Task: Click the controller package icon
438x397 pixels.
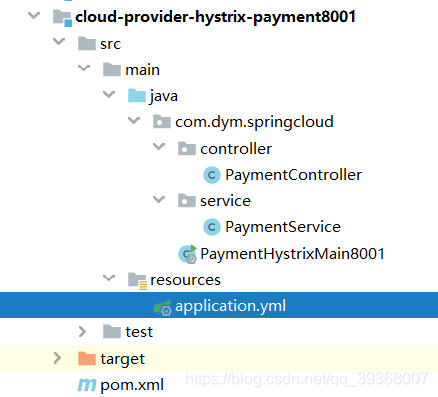Action: point(187,148)
